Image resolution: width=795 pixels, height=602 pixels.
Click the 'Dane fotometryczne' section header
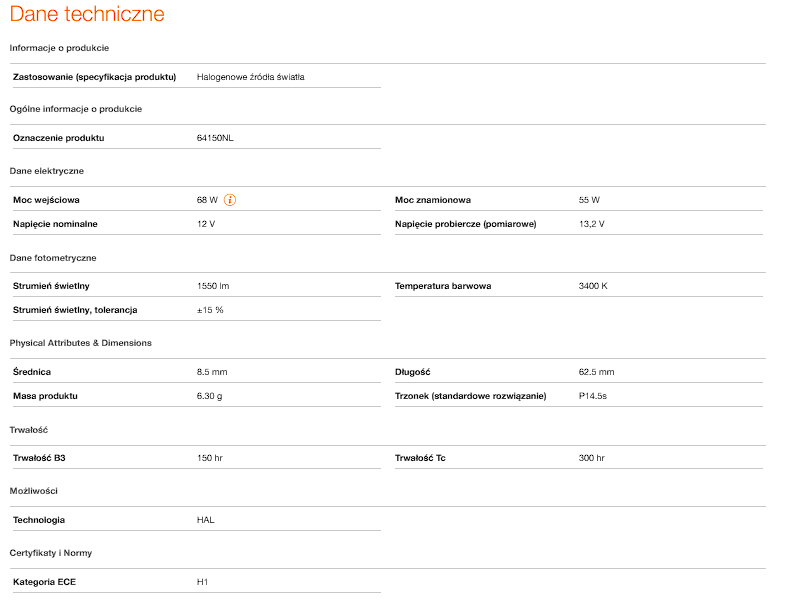[52, 258]
